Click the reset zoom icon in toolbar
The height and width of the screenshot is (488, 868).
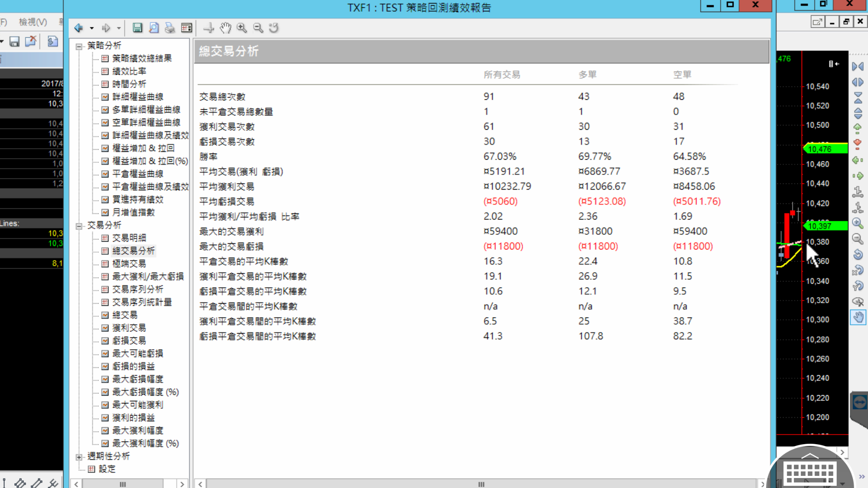point(274,28)
